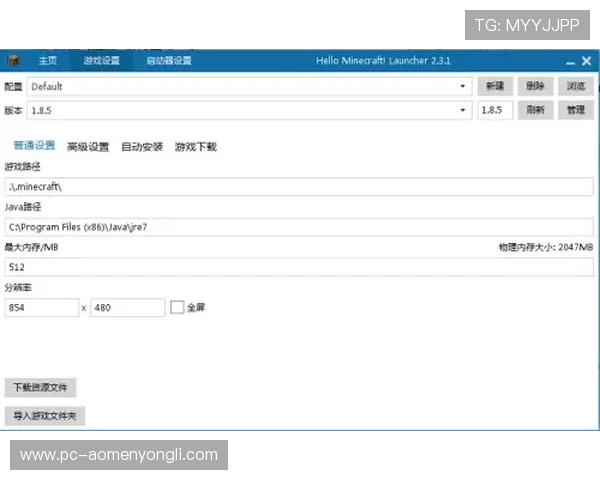Click the game path field showing .\.minecraft\

(x=299, y=187)
